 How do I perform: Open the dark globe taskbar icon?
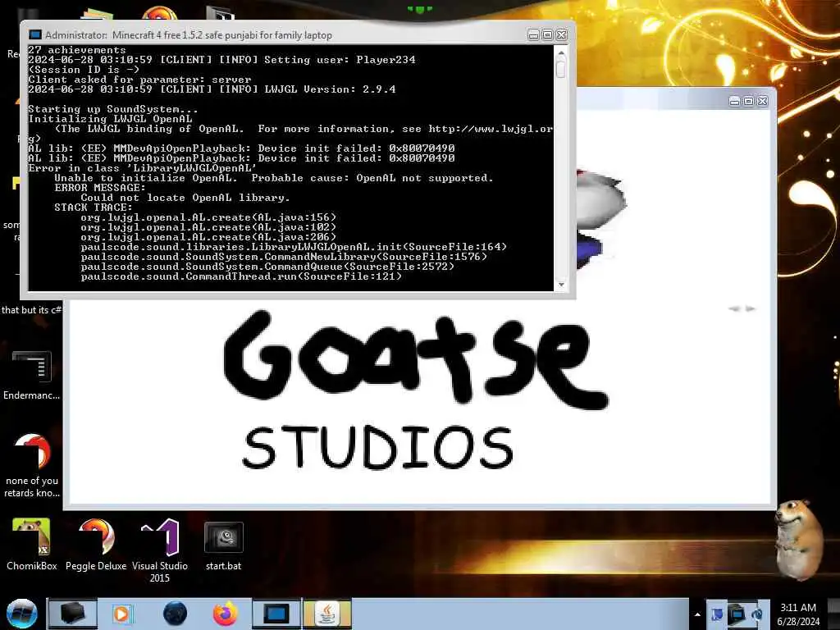(175, 614)
